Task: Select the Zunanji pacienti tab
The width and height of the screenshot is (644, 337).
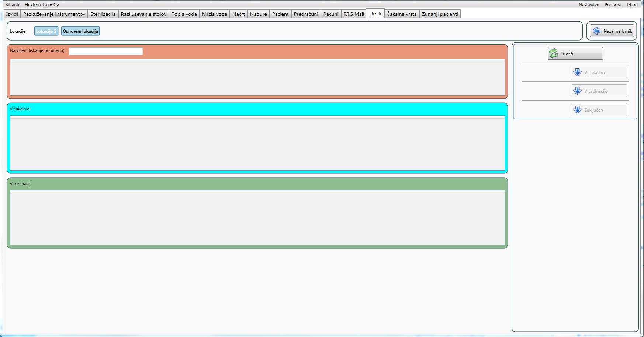Action: coord(440,14)
